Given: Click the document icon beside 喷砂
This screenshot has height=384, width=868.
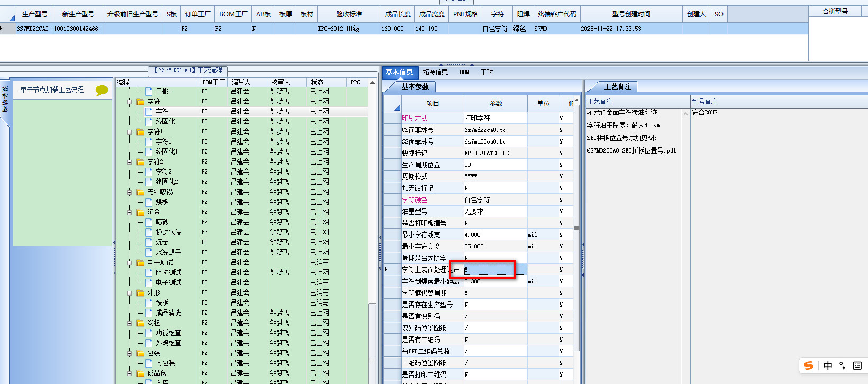Looking at the screenshot, I should tap(149, 222).
